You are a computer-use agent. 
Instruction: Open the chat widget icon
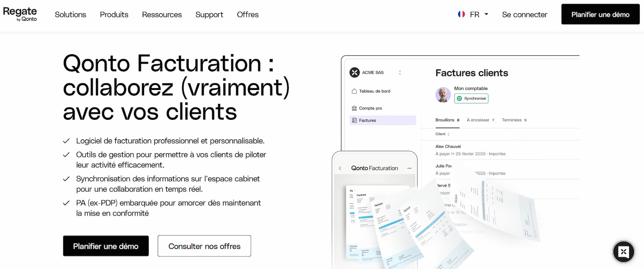click(x=623, y=252)
